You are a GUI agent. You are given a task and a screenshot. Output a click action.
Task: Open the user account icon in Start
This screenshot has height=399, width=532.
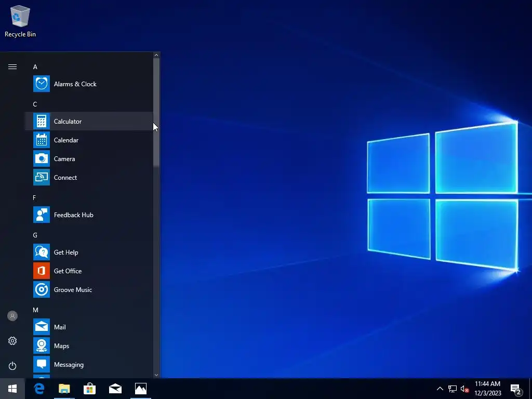(x=12, y=316)
